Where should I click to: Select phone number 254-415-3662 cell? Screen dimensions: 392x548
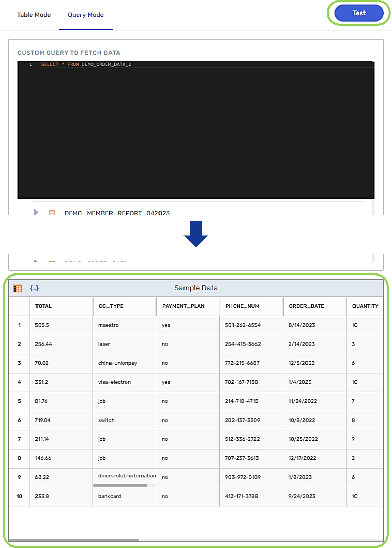click(x=251, y=344)
